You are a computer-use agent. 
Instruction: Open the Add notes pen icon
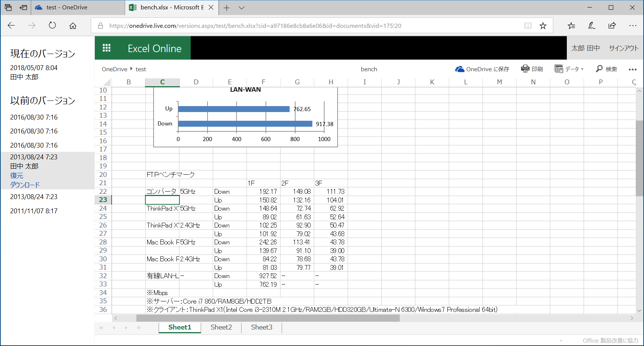pyautogui.click(x=592, y=25)
